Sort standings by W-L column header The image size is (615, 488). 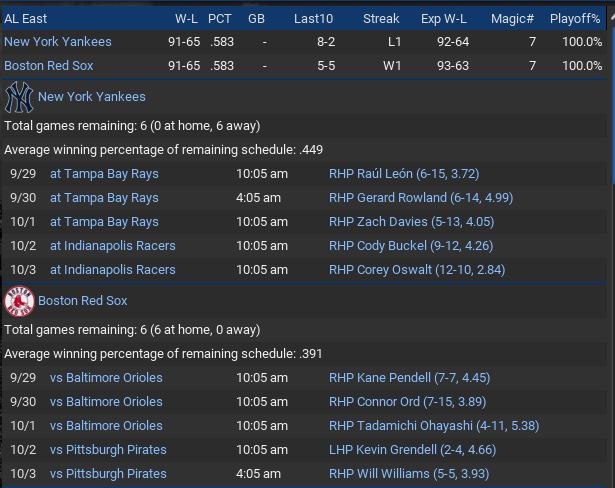186,18
